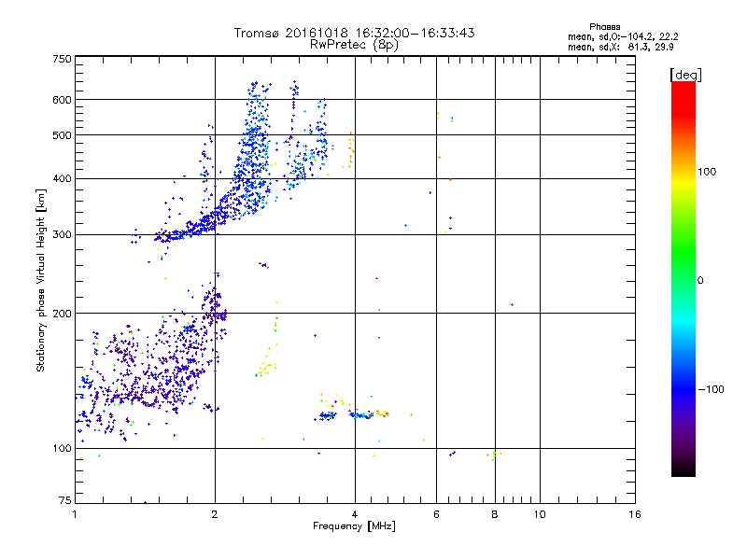Click the x-axis frequency tick label '6'
Image resolution: width=747 pixels, height=560 pixels.
point(436,514)
